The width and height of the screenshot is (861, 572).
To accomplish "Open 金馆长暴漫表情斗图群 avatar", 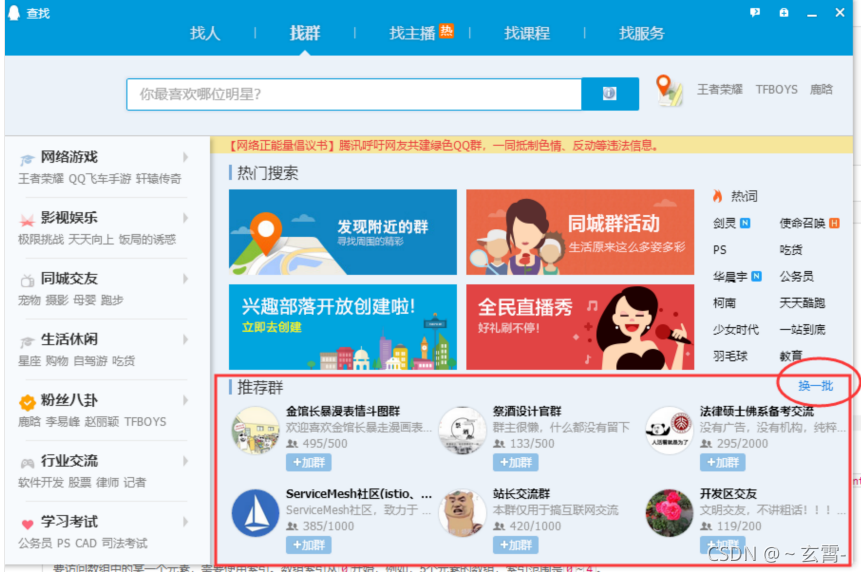I will [255, 430].
